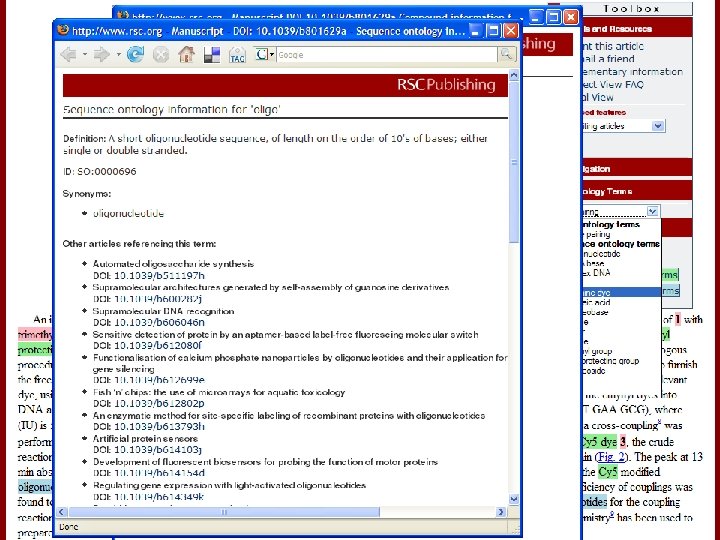Go back with the browser Back arrow
Screen dimensions: 720x540
click(69, 55)
